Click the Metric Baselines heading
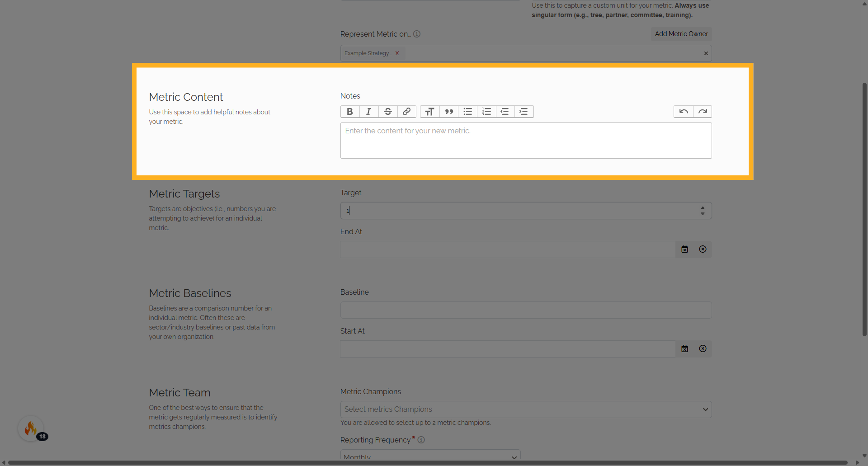 point(190,293)
